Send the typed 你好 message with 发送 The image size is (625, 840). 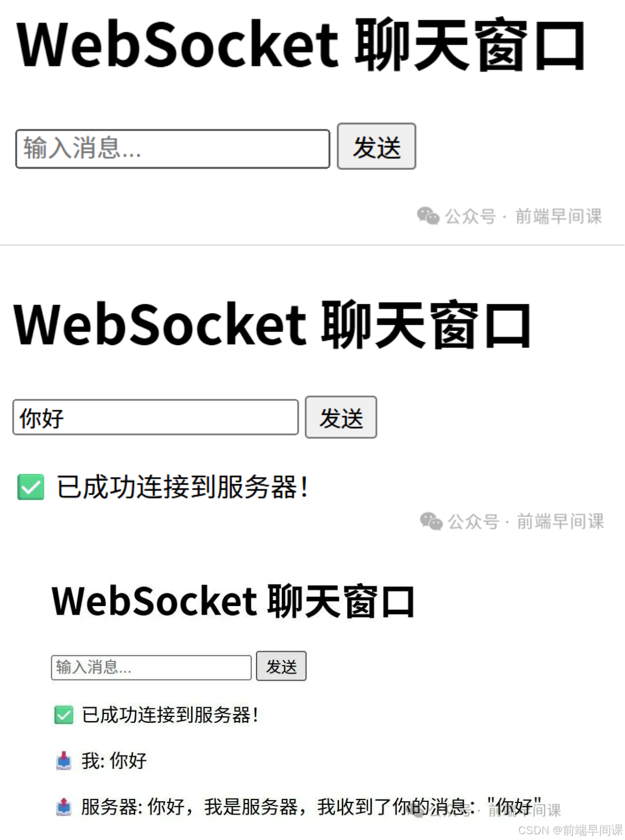[x=341, y=417]
